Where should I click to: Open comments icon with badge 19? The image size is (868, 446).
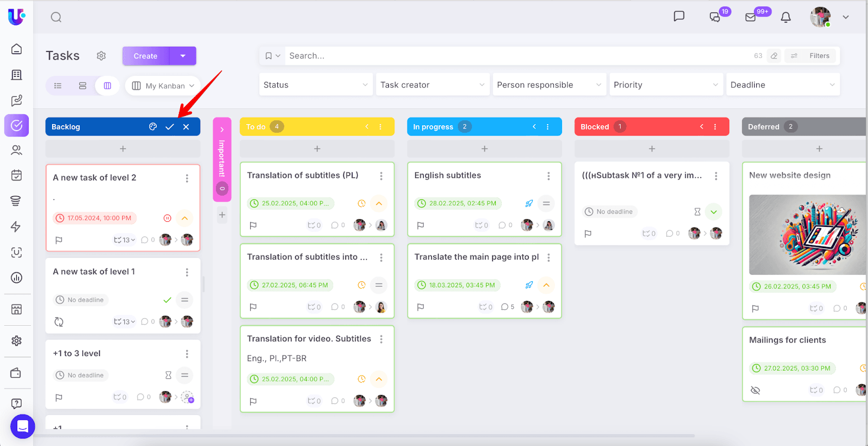click(x=715, y=17)
